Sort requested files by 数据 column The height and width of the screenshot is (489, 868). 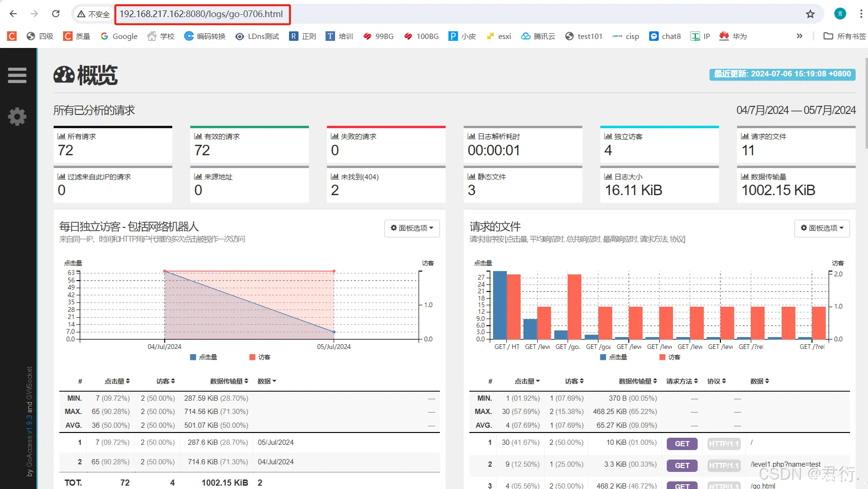tap(760, 381)
